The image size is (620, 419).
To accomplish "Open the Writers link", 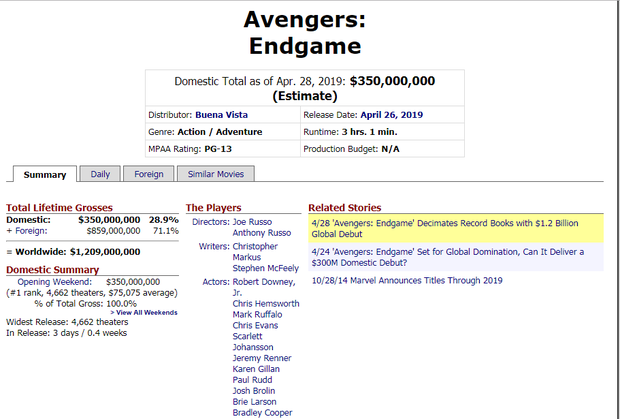I will pyautogui.click(x=214, y=247).
